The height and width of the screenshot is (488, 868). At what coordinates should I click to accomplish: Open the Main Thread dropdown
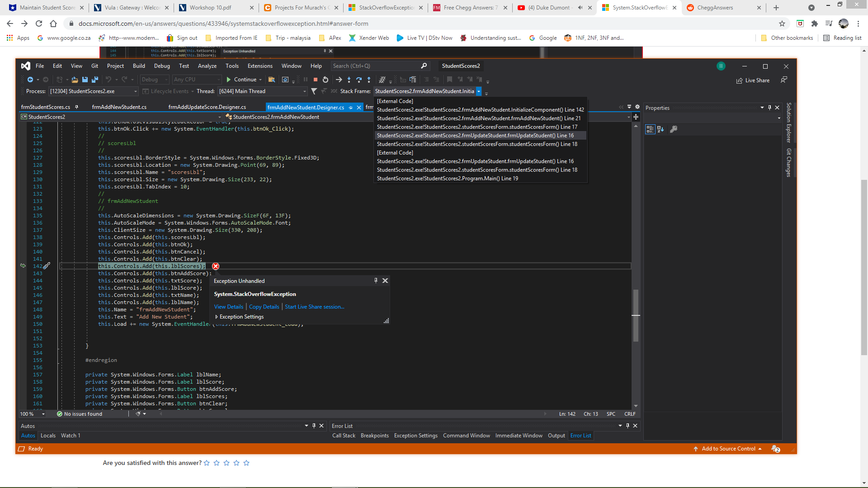click(x=304, y=91)
